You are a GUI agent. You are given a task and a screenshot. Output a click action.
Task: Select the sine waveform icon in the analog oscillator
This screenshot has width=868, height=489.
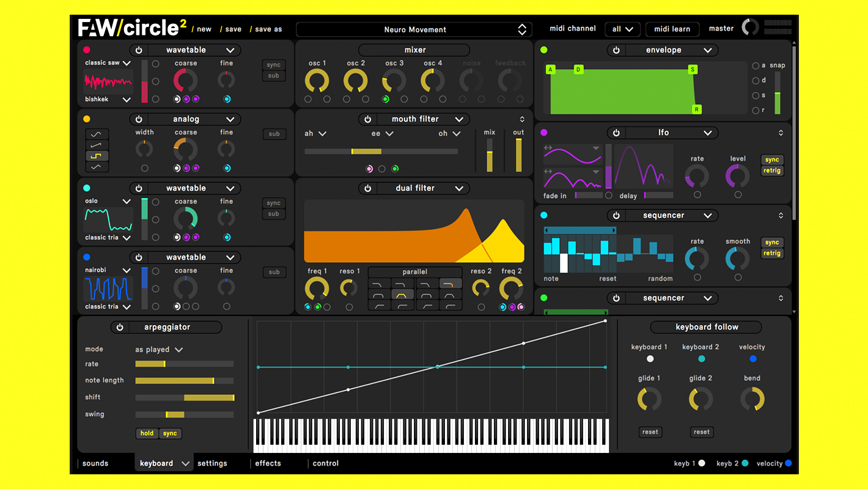click(97, 134)
